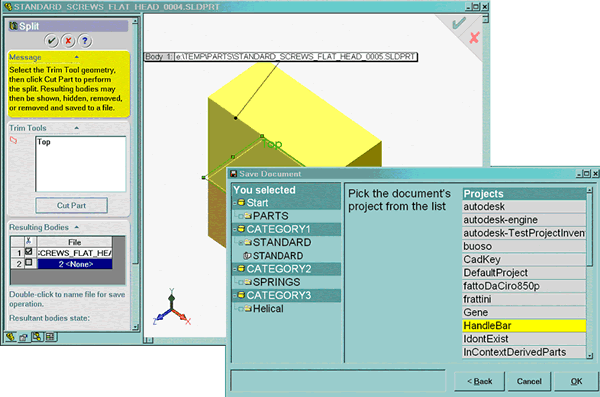600x397 pixels.
Task: Click the scissors column header in Resulting Bodies
Action: (29, 242)
